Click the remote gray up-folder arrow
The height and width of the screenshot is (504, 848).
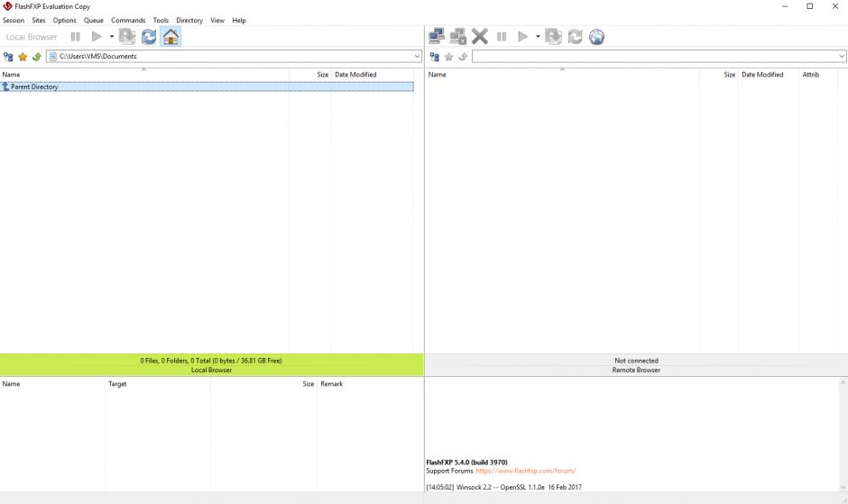[x=463, y=56]
